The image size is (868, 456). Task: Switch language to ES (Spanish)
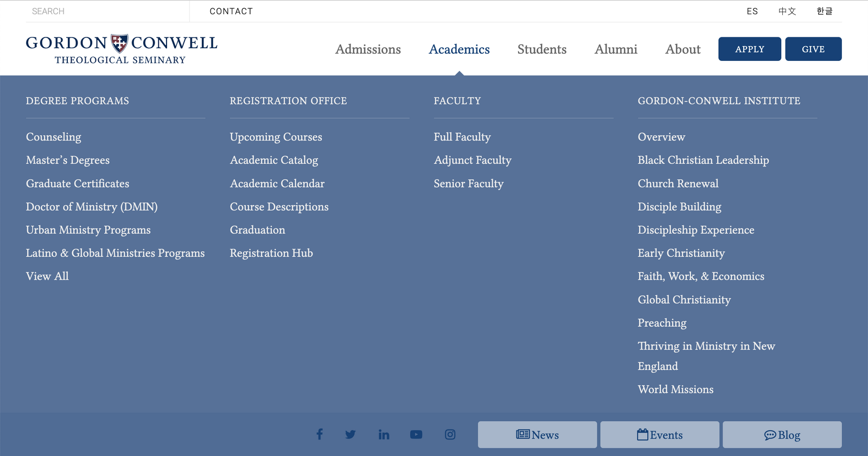point(752,11)
